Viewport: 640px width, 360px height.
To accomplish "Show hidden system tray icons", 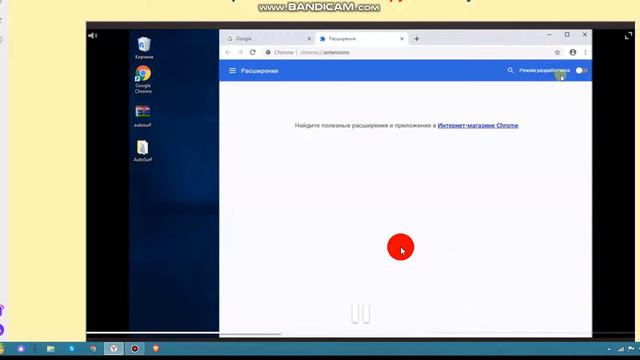I will click(609, 349).
